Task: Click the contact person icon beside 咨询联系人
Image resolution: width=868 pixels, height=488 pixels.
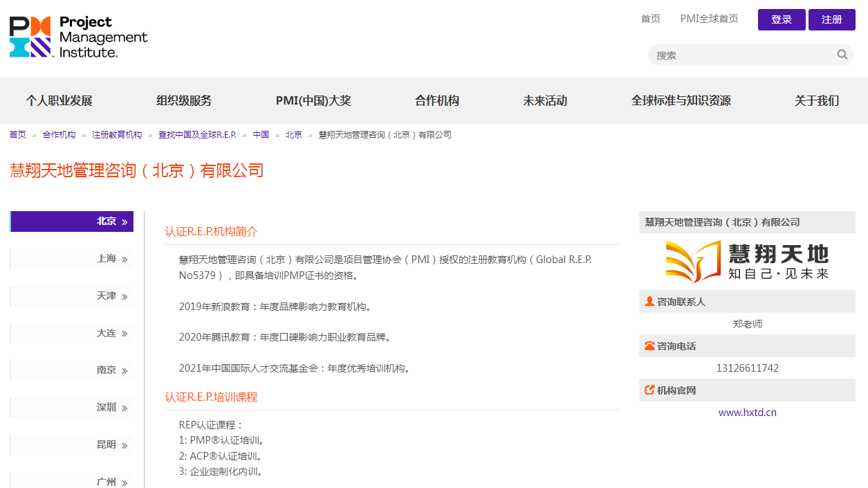Action: [649, 301]
